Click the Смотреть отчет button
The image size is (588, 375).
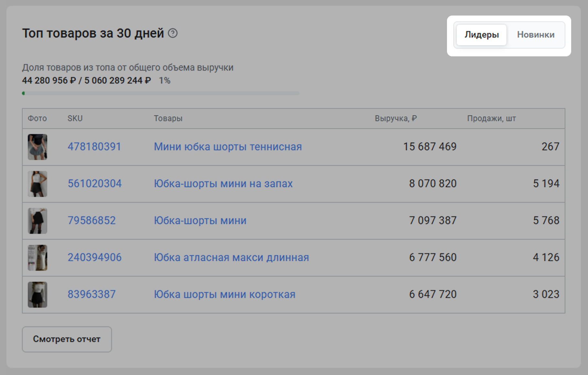(x=67, y=339)
